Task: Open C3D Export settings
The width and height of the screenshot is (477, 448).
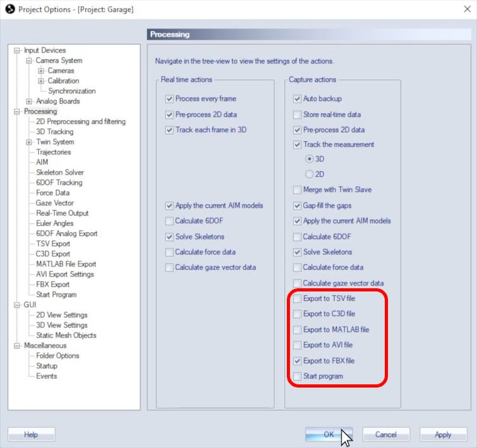Action: pyautogui.click(x=53, y=254)
